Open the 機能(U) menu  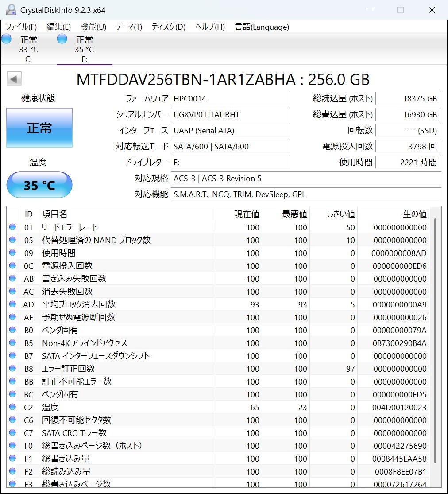click(x=93, y=27)
